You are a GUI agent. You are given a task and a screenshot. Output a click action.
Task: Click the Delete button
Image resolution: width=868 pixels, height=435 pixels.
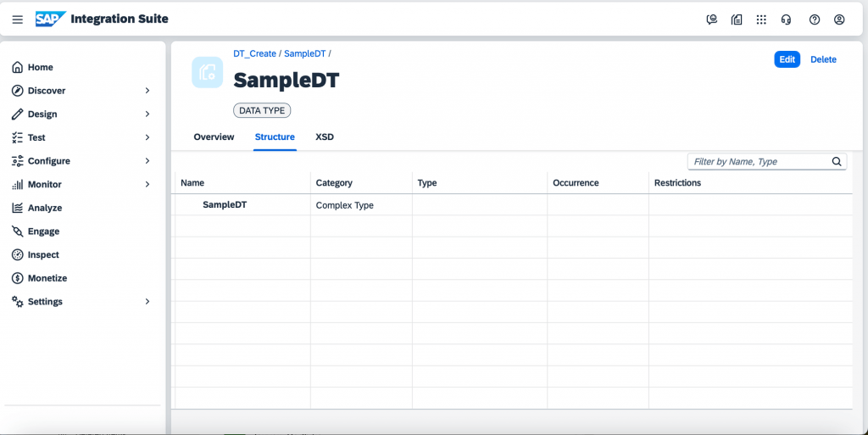click(x=823, y=59)
